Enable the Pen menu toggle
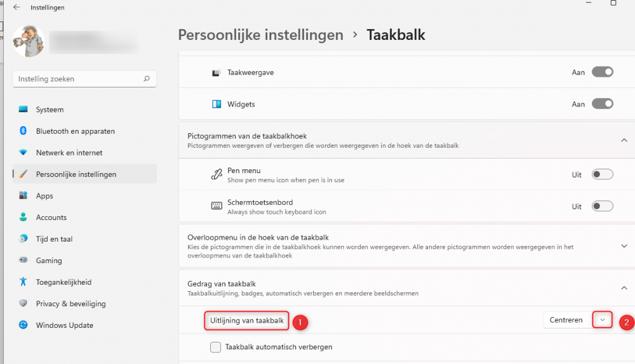The width and height of the screenshot is (635, 364). point(602,174)
